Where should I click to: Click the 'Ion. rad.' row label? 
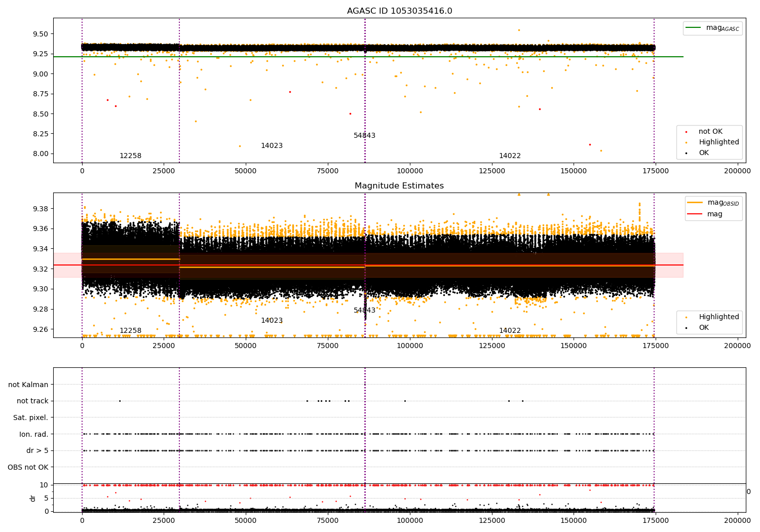coord(34,434)
